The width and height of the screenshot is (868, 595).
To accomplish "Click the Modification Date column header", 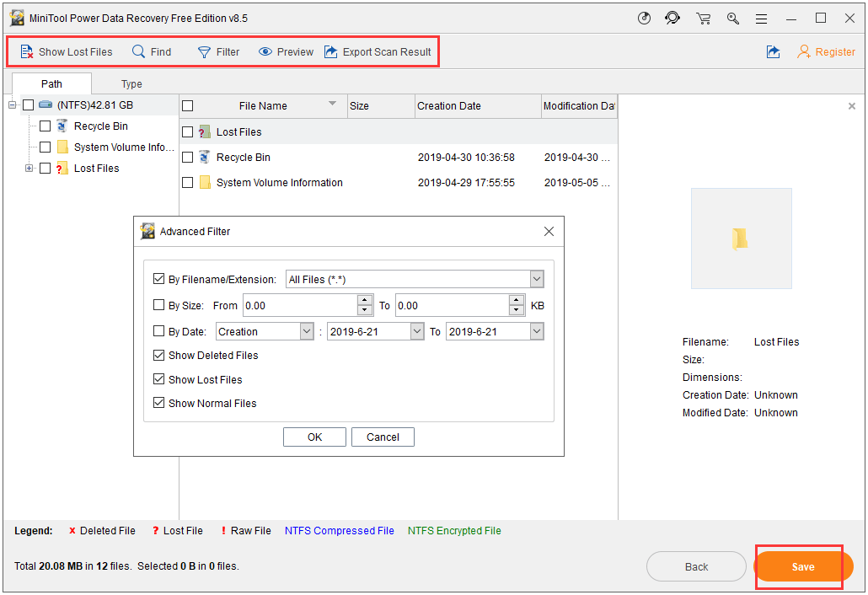I will [x=579, y=105].
